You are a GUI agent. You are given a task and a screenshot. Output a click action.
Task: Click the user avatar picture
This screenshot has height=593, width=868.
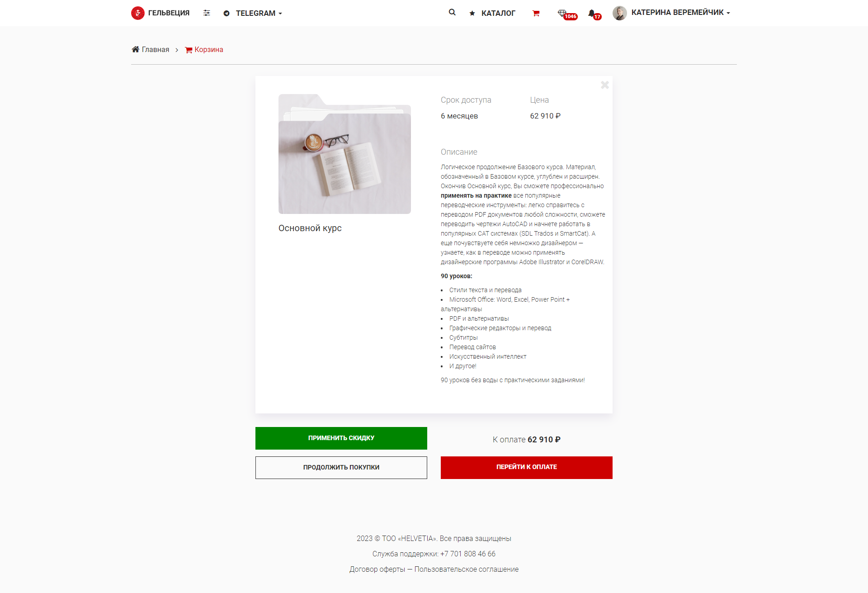point(619,13)
